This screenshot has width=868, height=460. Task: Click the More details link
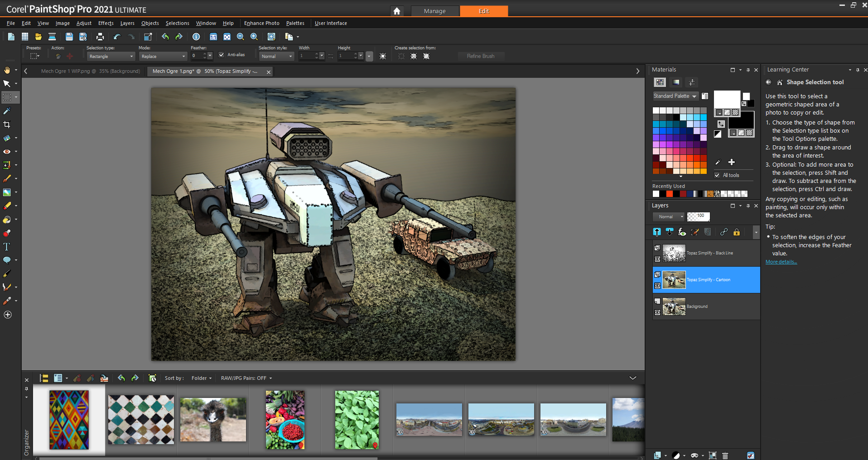[781, 262]
